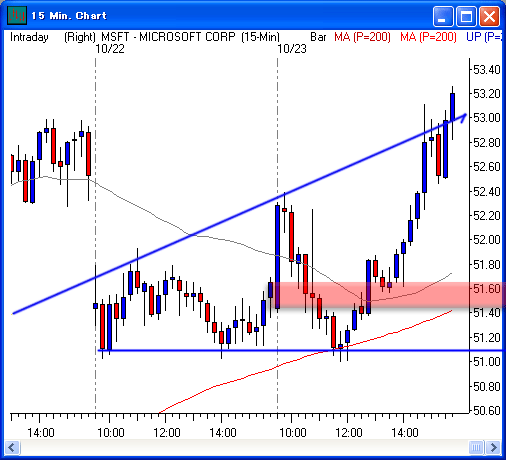The width and height of the screenshot is (506, 460).
Task: Click the 53.00 price axis label
Action: pyautogui.click(x=487, y=118)
